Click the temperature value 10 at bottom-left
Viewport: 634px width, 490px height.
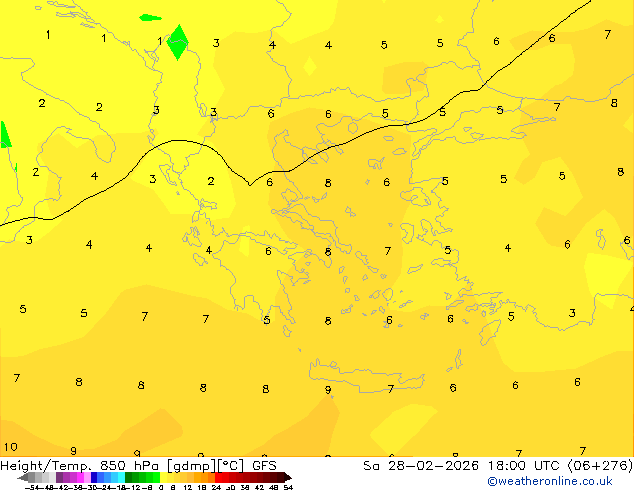(x=11, y=447)
